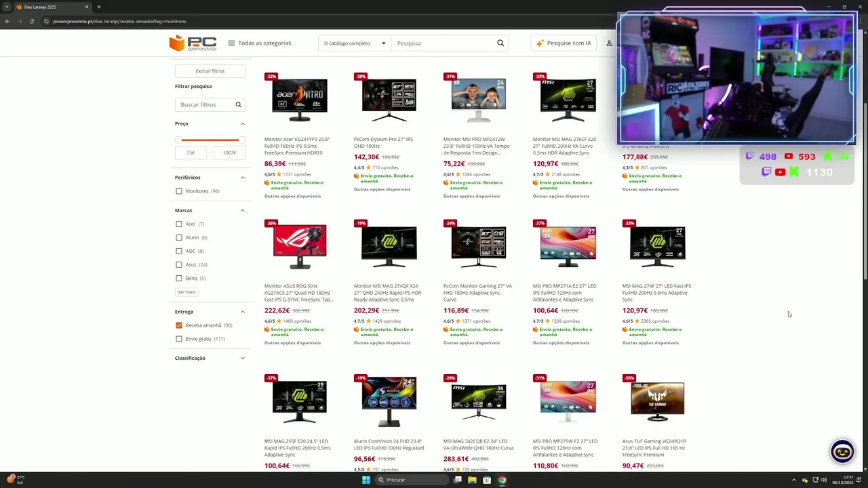This screenshot has width=868, height=488.
Task: Open the chatbot assistant icon
Action: [x=842, y=451]
